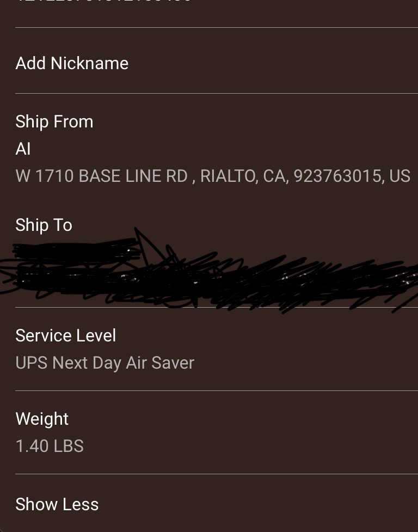
Task: Click the divider line above Service Level
Action: 217,308
